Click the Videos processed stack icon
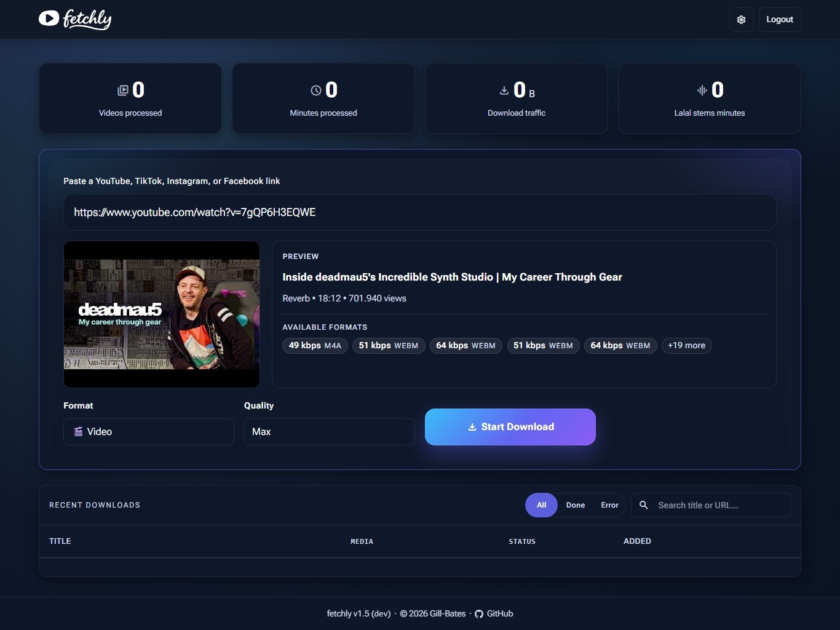840x630 pixels. tap(123, 90)
